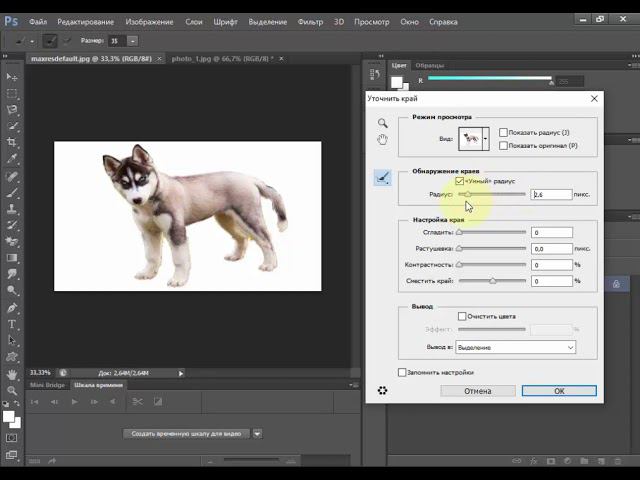The height and width of the screenshot is (480, 640).
Task: Click the Растушевка slider
Action: click(492, 248)
